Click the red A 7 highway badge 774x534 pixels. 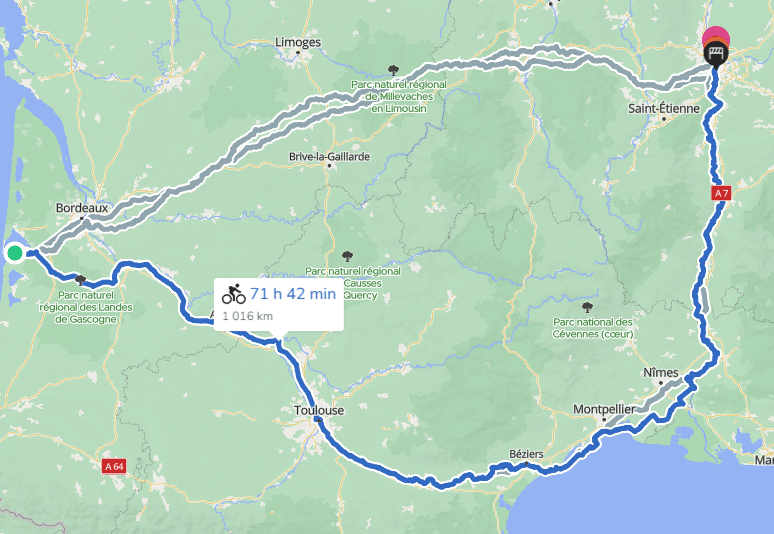tap(721, 193)
